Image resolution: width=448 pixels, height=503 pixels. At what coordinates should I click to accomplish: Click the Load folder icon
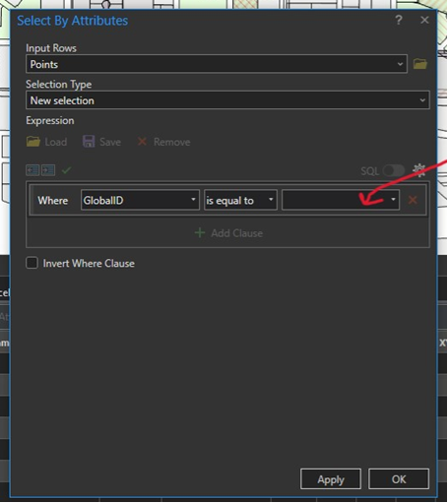point(32,142)
